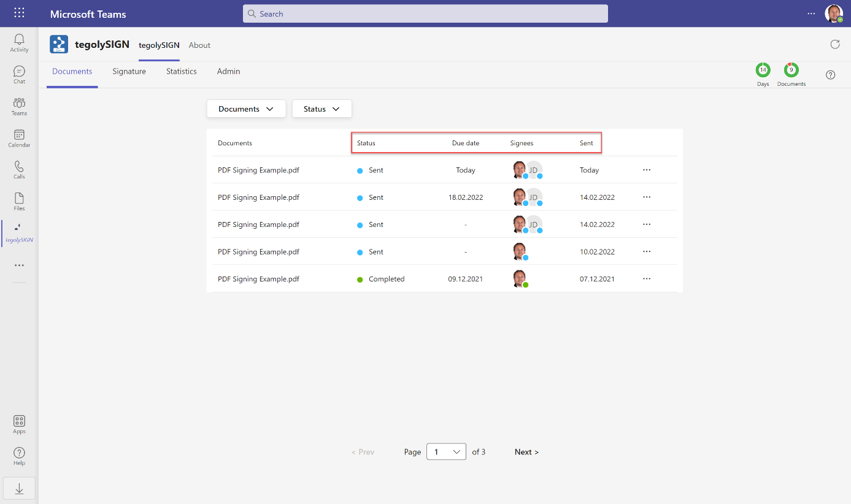Select the tegolySIGN app in sidebar
The width and height of the screenshot is (851, 504).
19,233
